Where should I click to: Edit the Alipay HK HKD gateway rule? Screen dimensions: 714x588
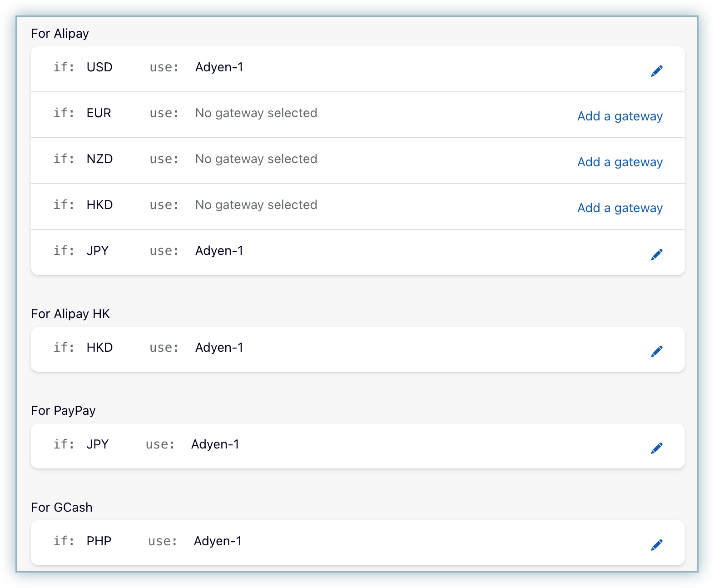656,351
